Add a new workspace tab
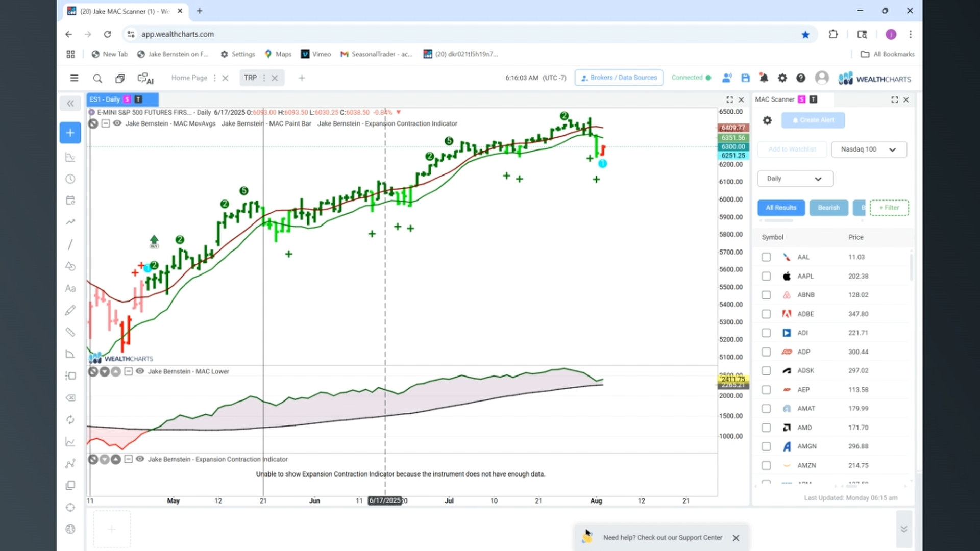Viewport: 980px width, 551px height. (x=302, y=78)
